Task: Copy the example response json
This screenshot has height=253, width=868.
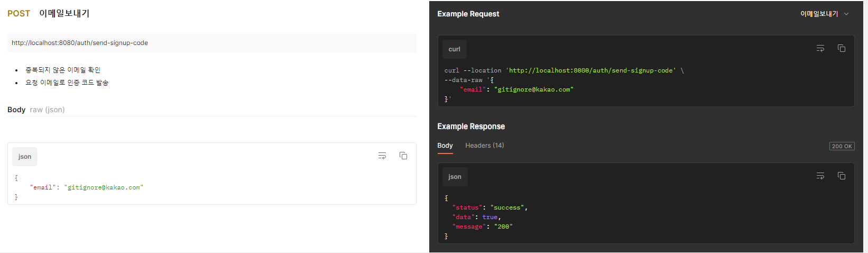Action: pos(842,176)
